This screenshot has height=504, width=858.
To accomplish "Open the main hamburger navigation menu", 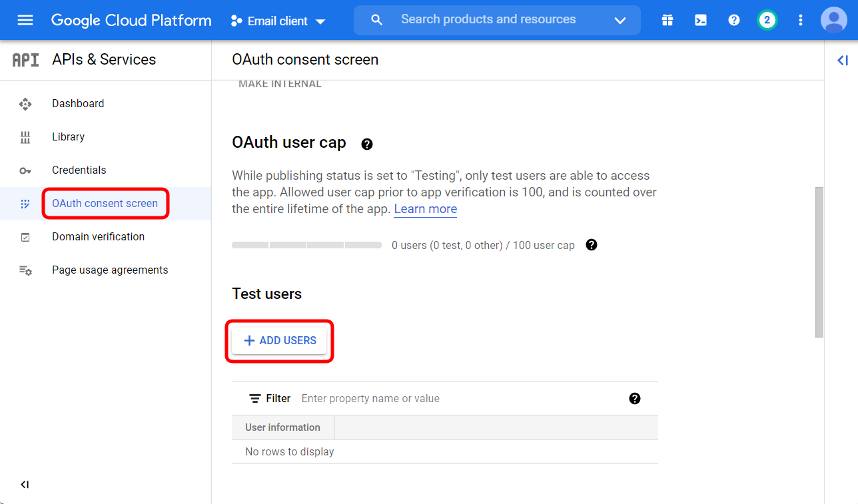I will tap(25, 20).
